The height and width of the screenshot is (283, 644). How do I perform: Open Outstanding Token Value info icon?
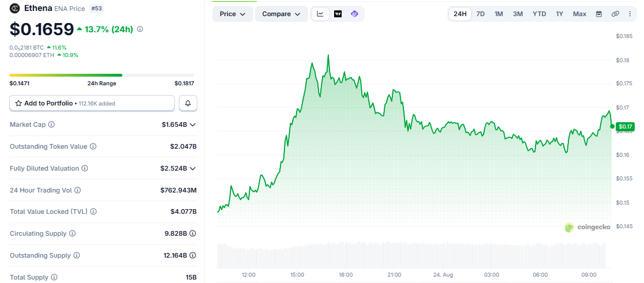[x=93, y=146]
